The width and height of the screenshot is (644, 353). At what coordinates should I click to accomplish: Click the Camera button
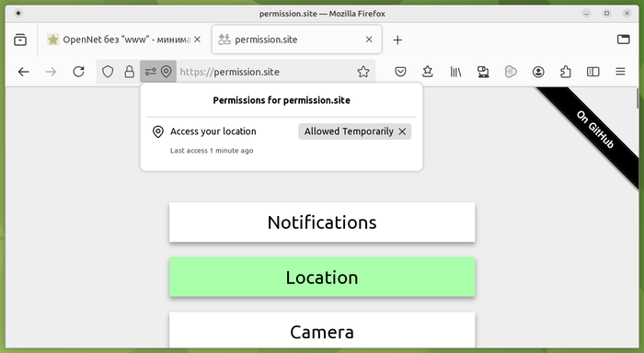322,330
